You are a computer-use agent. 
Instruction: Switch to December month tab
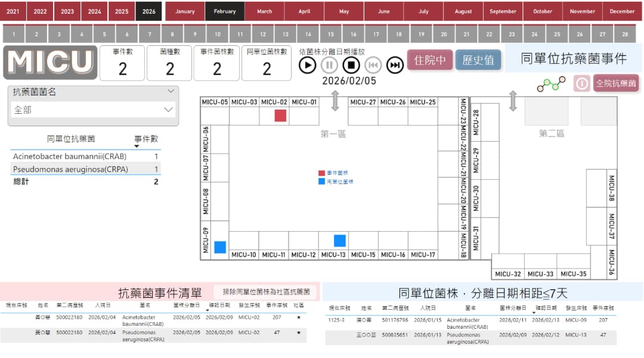coord(622,11)
